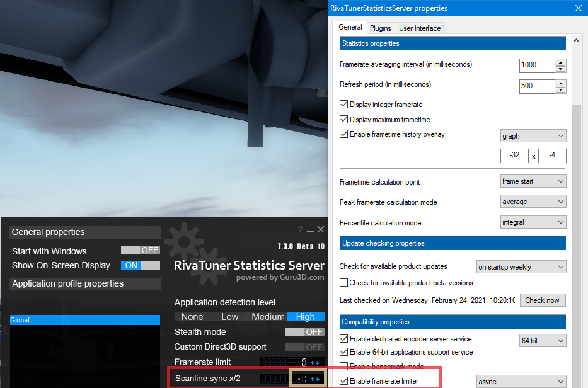The height and width of the screenshot is (388, 588).
Task: Switch to the User Interface tab
Action: (x=420, y=28)
